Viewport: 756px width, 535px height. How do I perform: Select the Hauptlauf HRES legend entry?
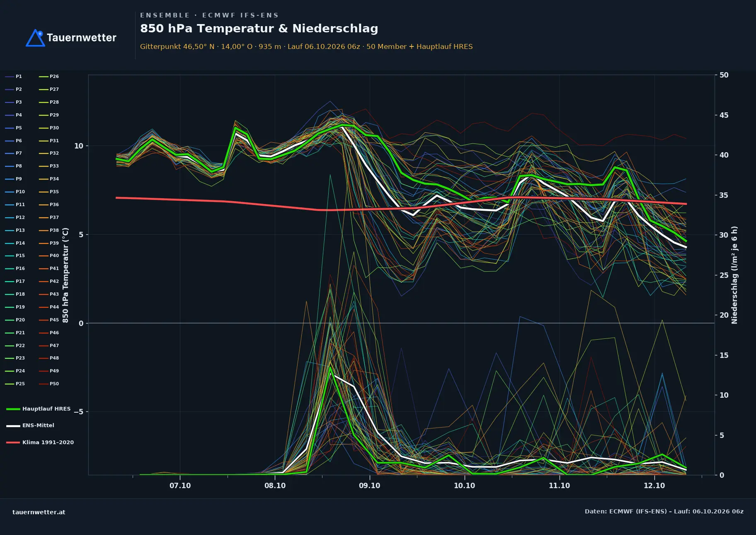[x=39, y=409]
